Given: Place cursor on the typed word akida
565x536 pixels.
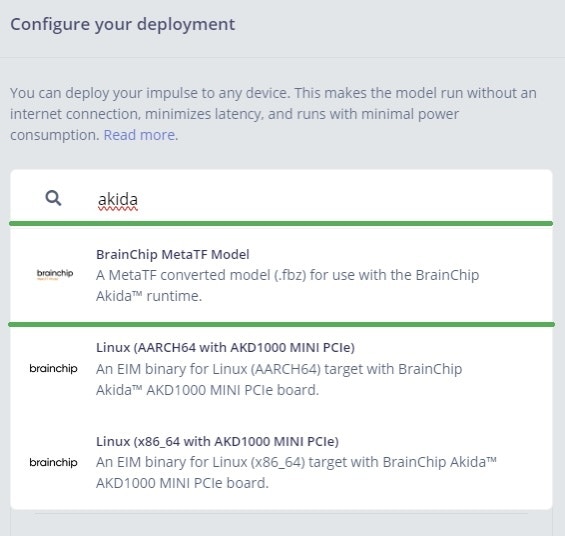Looking at the screenshot, I should click(x=118, y=200).
